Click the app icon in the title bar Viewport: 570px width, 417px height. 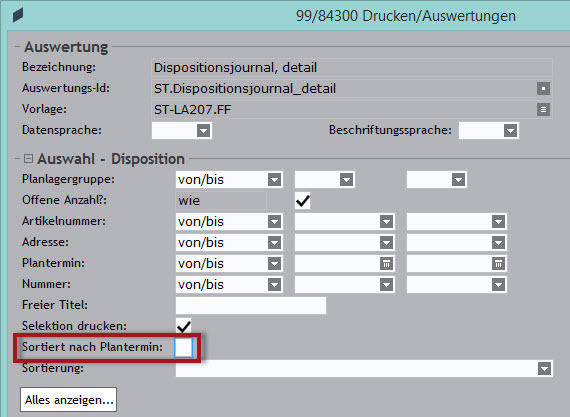(x=18, y=15)
